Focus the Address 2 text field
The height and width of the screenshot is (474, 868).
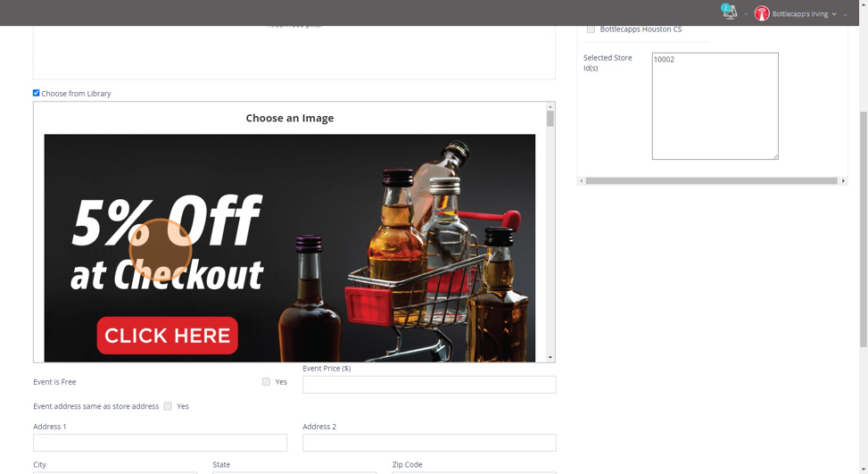(429, 443)
